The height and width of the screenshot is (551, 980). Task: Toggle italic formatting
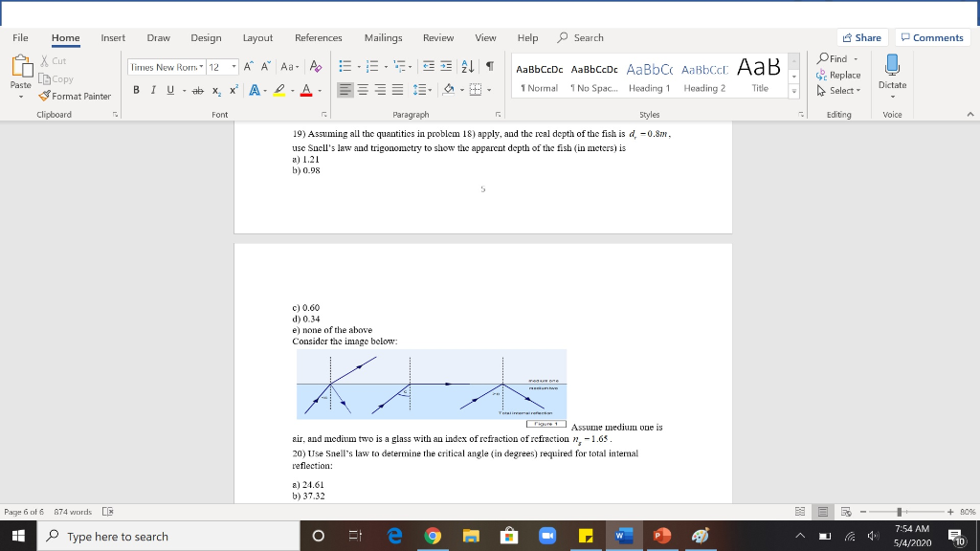[x=155, y=91]
